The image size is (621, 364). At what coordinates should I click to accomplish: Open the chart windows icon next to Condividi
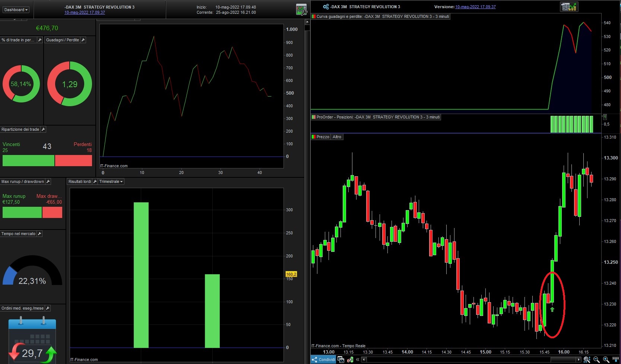click(341, 360)
